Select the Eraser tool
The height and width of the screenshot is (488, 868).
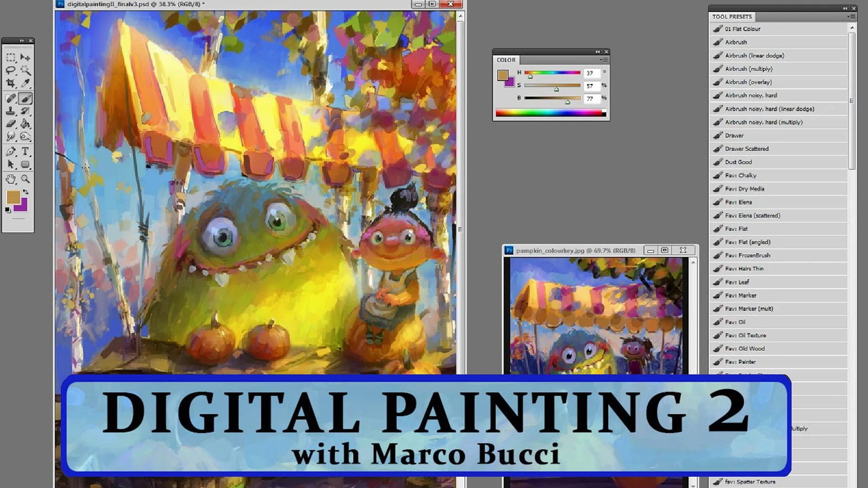pos(11,123)
